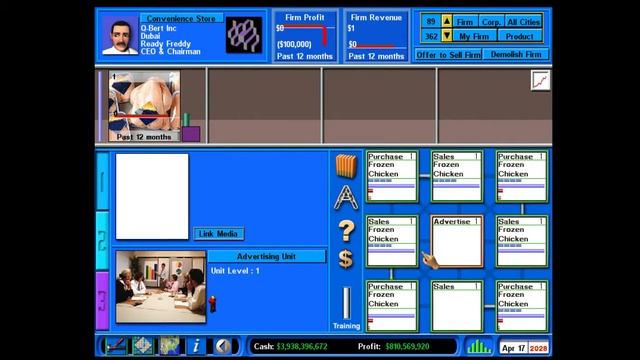
Task: Click the scroll down arrow beside 362
Action: click(x=447, y=36)
